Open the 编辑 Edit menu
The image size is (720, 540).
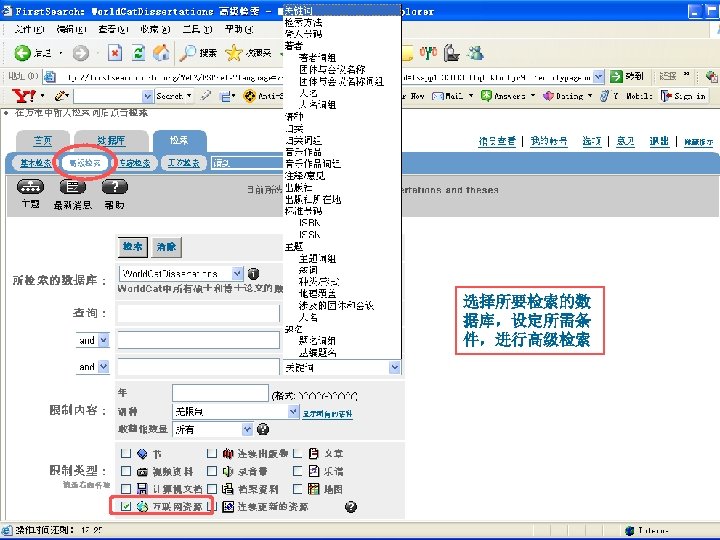71,29
